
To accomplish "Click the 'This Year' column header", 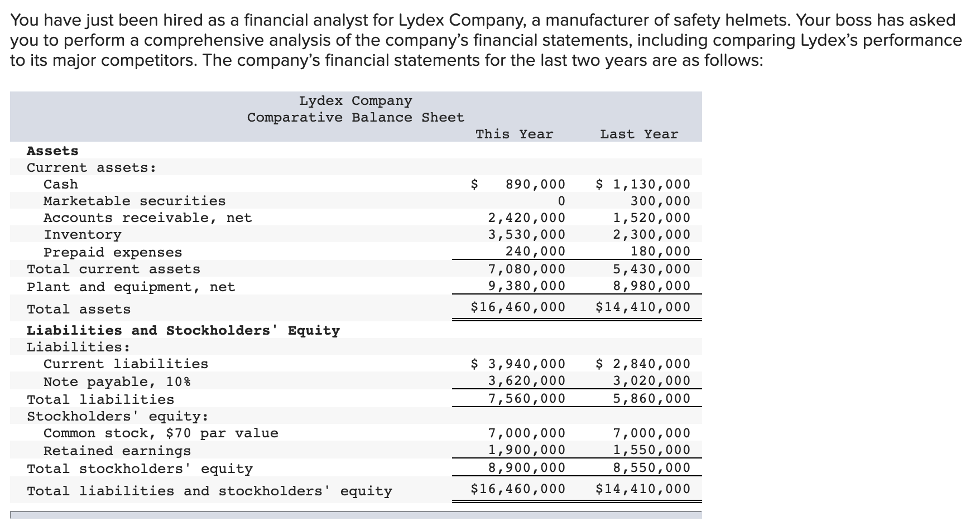I will pos(514,134).
